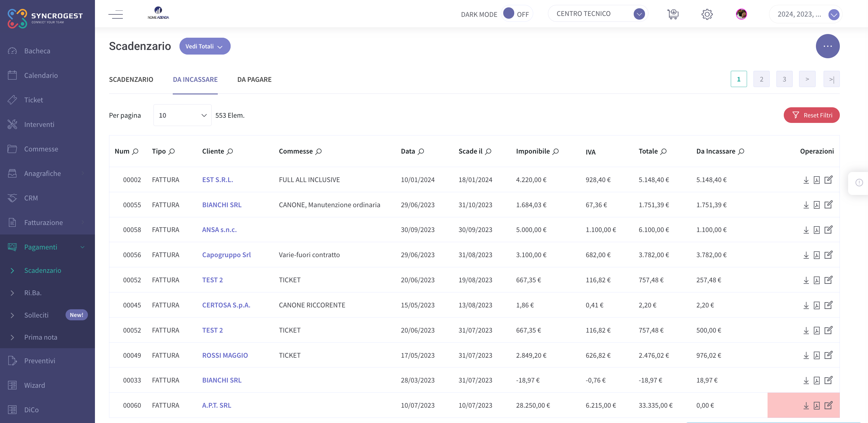Search by the Cliente column magnifier
868x423 pixels.
coord(230,151)
